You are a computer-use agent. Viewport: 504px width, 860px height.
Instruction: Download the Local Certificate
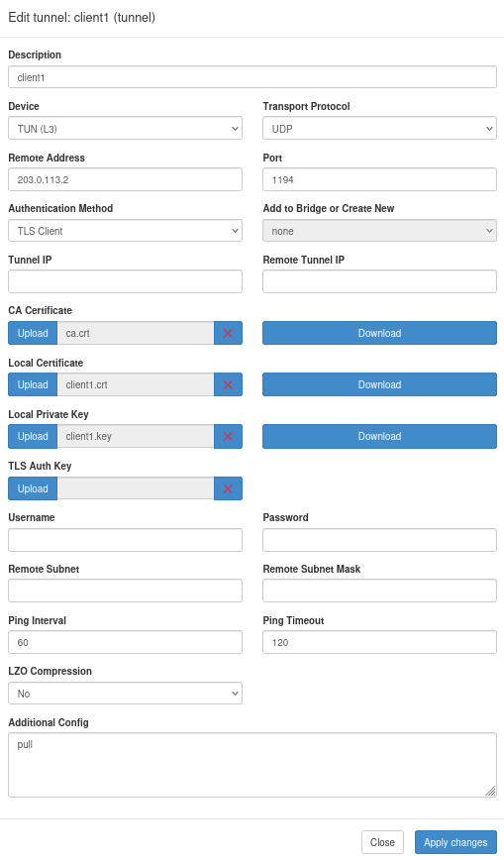379,384
